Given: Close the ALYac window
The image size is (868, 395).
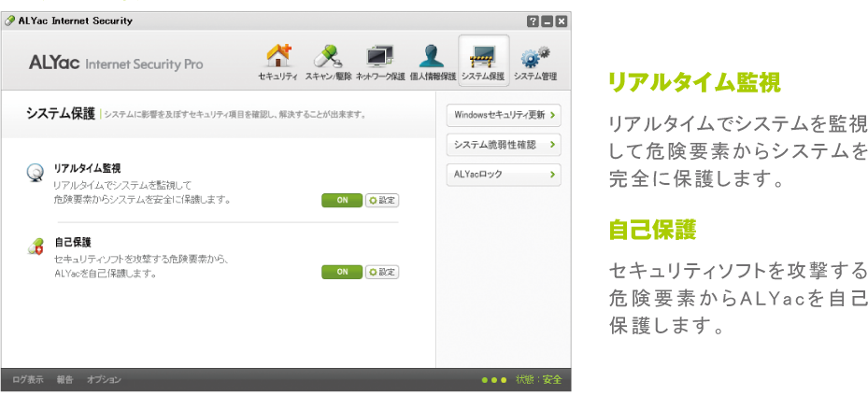Looking at the screenshot, I should tap(562, 21).
